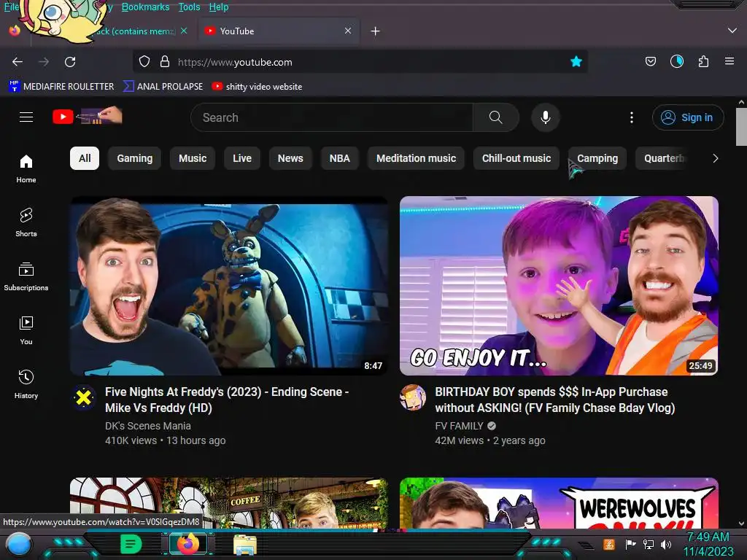Close the YouTube tab
Image resolution: width=747 pixels, height=560 pixels.
pos(348,31)
